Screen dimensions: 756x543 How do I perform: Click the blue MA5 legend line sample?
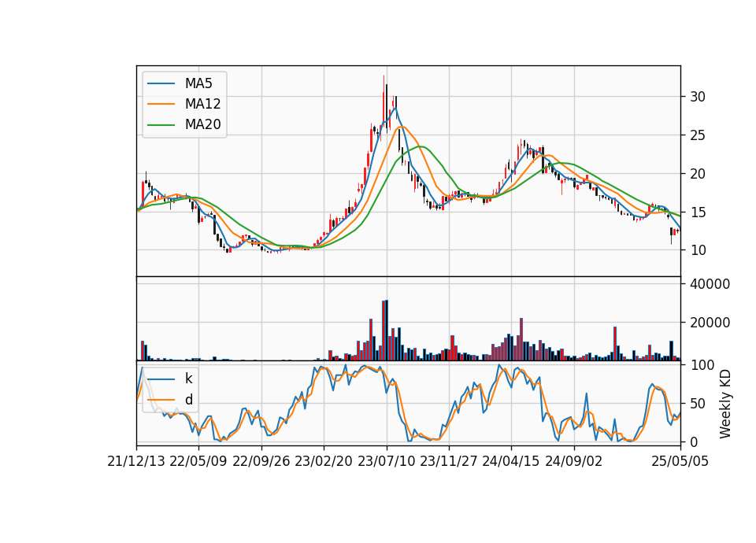coord(161,83)
